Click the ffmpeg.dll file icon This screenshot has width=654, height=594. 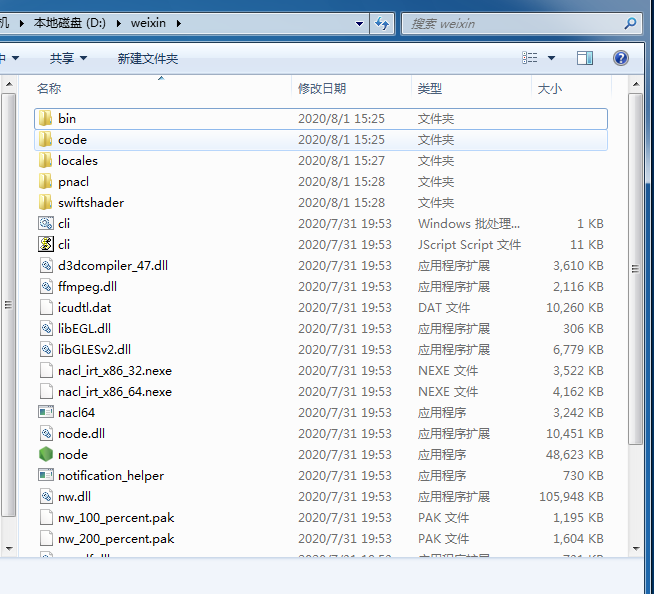pos(46,287)
